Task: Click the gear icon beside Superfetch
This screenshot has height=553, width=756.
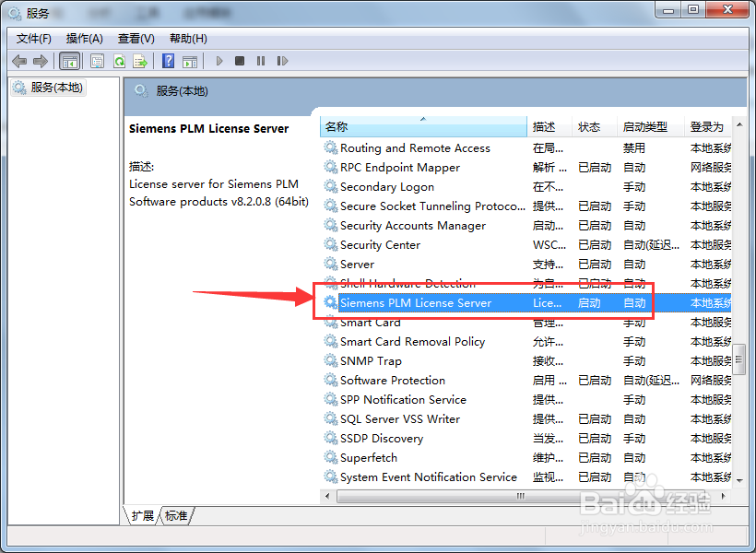Action: (x=330, y=457)
